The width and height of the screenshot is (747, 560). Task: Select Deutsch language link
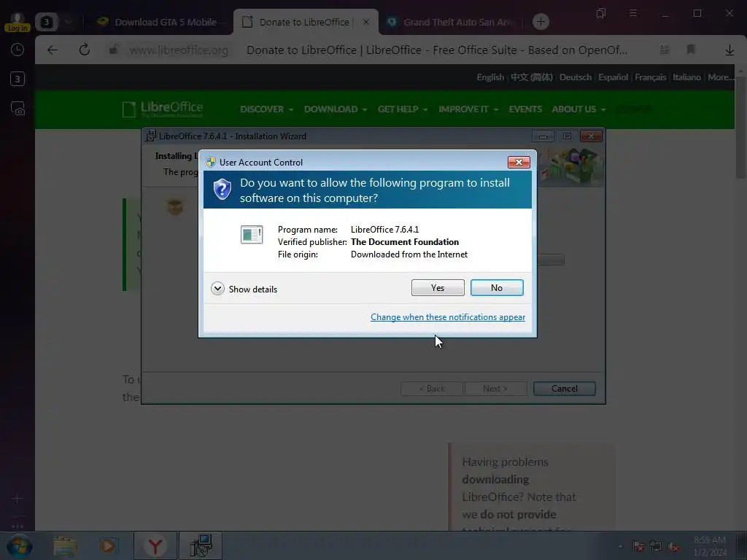point(575,77)
